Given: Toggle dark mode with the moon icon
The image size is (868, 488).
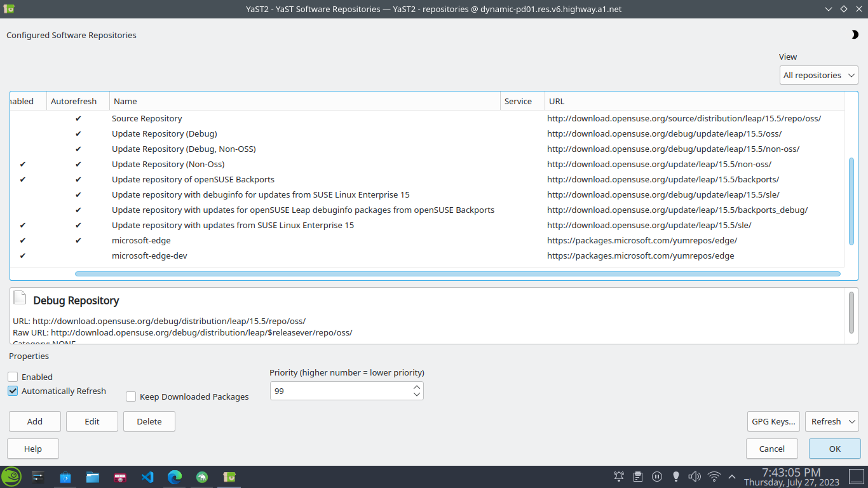Looking at the screenshot, I should point(855,35).
